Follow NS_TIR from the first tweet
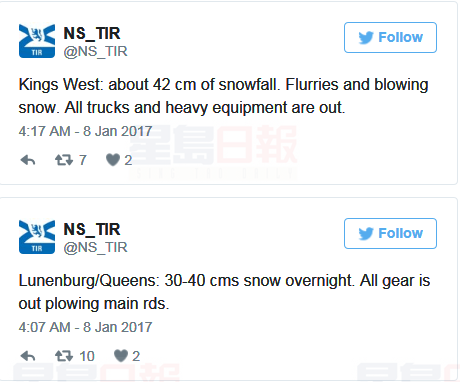This screenshot has width=460, height=382. (390, 37)
